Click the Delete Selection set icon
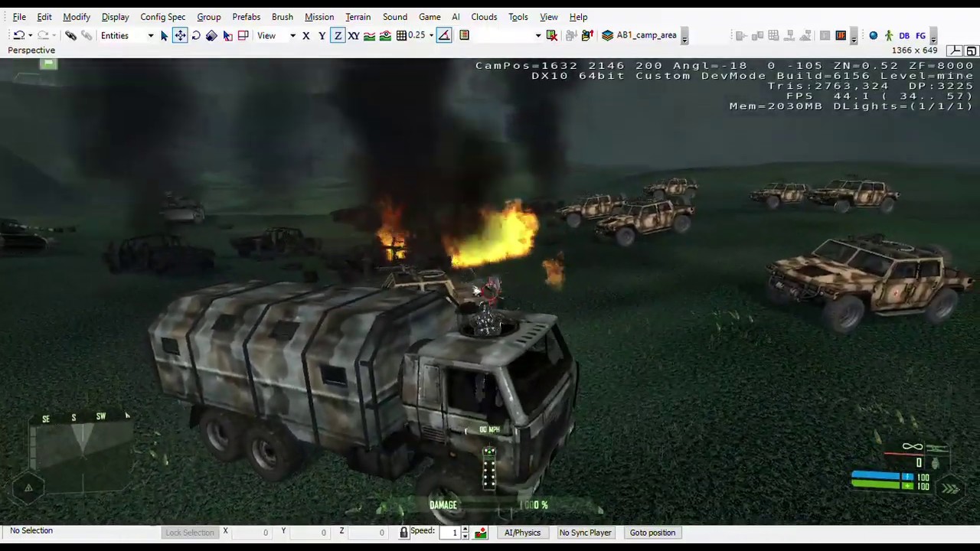The image size is (980, 551). coord(551,35)
